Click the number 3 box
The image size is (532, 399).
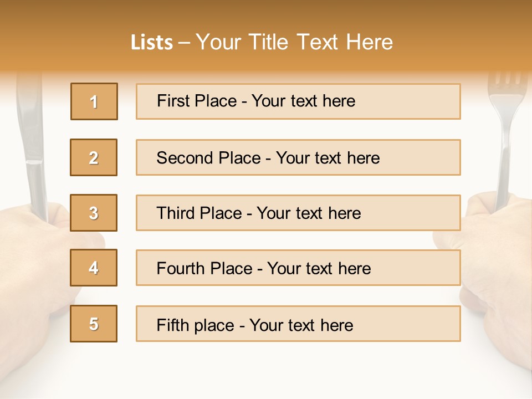[94, 213]
